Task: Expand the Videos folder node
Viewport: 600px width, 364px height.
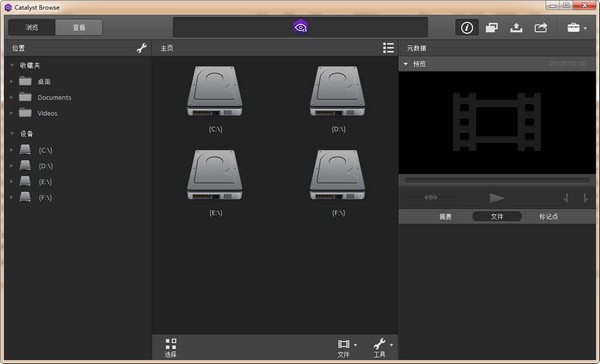Action: [x=11, y=113]
